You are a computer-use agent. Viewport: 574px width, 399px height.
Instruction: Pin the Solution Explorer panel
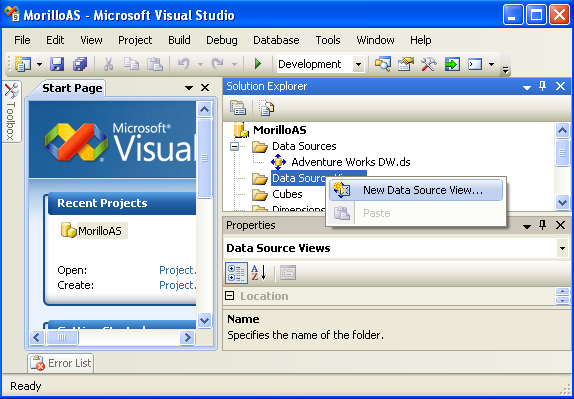click(x=543, y=86)
